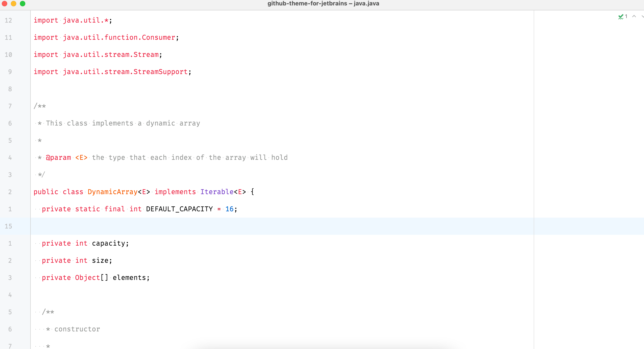Click line number 12 in the gutter
Screen dimensions: 644x349
pos(9,20)
